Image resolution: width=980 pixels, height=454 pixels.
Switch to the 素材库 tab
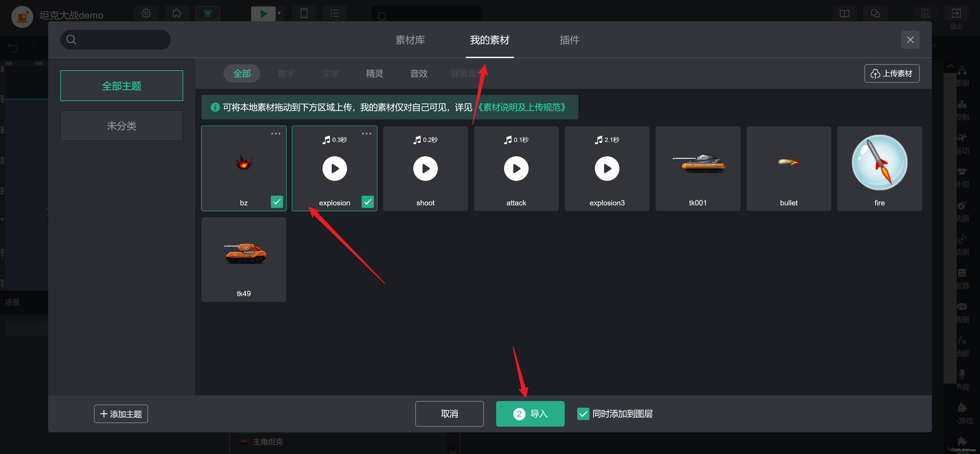click(410, 40)
